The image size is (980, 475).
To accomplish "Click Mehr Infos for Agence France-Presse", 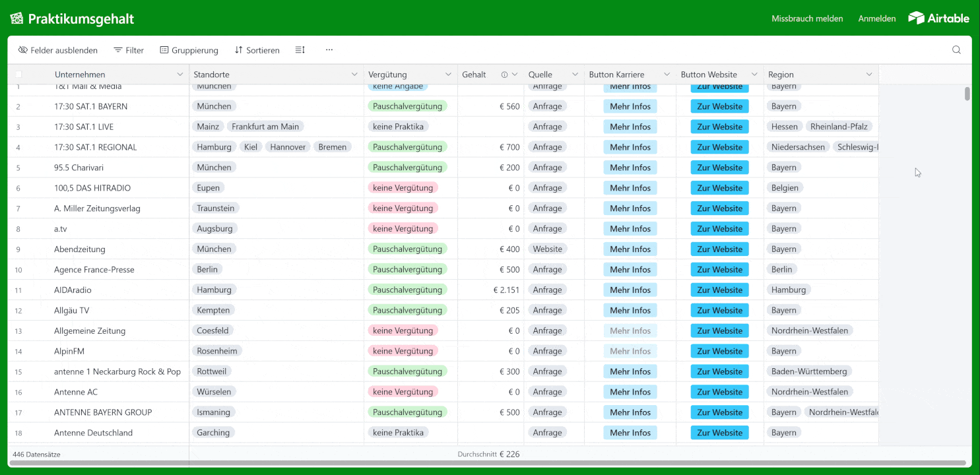I will pos(630,269).
